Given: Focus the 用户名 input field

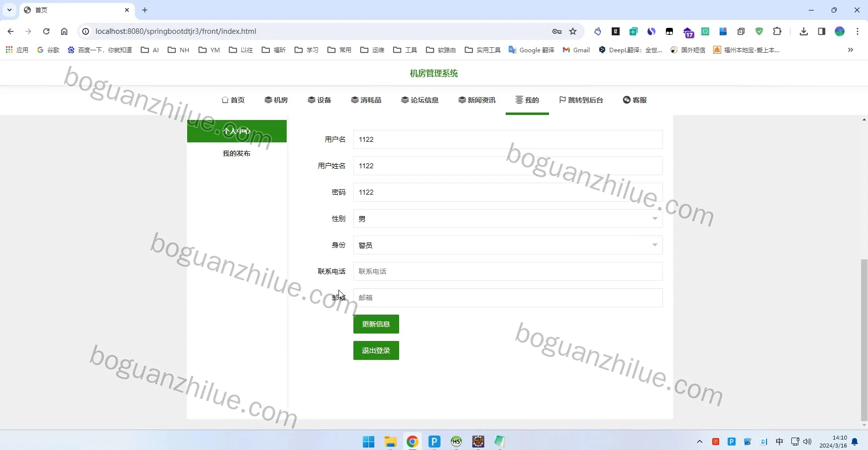Looking at the screenshot, I should click(508, 139).
